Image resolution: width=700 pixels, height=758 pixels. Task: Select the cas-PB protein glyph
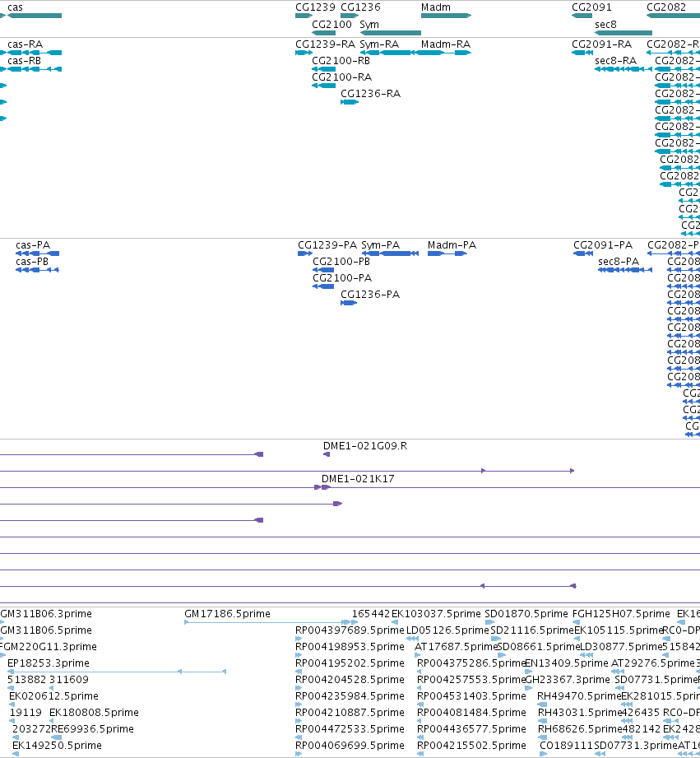pos(37,270)
